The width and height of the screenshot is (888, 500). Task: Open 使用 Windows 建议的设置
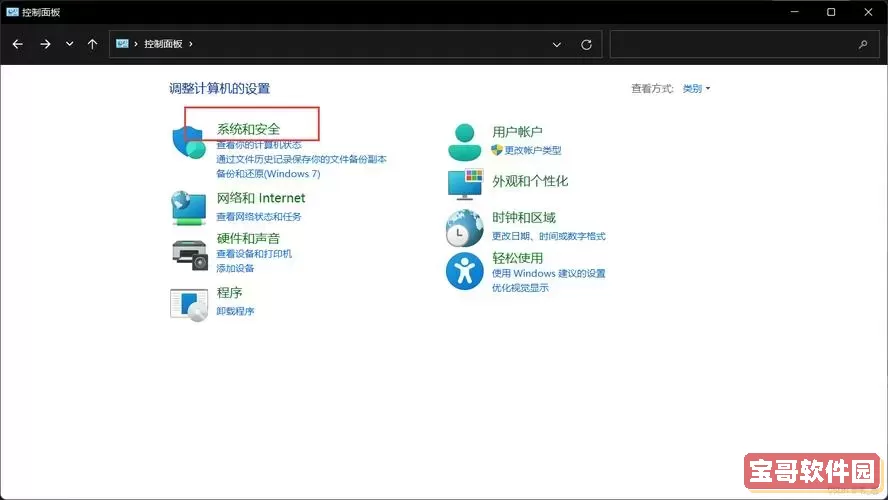coord(548,273)
